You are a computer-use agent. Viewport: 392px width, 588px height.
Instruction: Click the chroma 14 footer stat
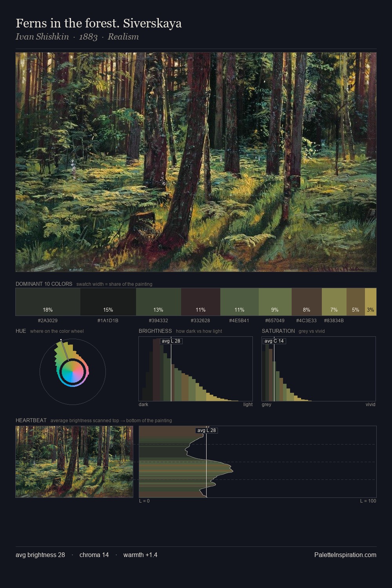94,555
